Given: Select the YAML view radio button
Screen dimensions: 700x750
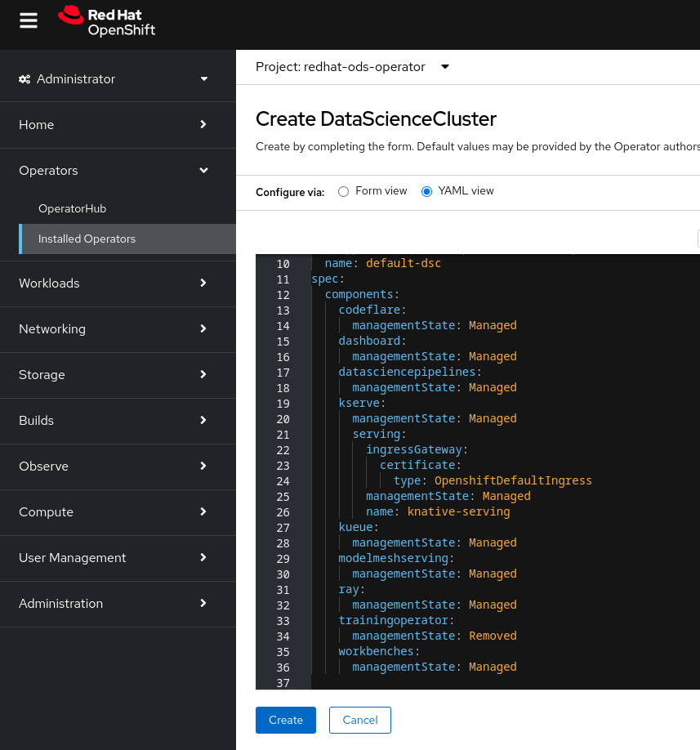Looking at the screenshot, I should click(426, 191).
